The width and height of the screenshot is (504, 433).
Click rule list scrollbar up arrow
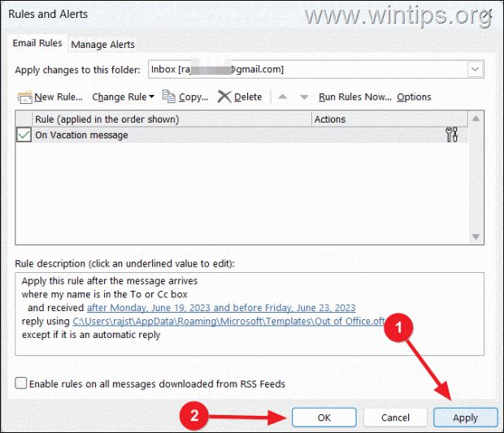(x=476, y=119)
